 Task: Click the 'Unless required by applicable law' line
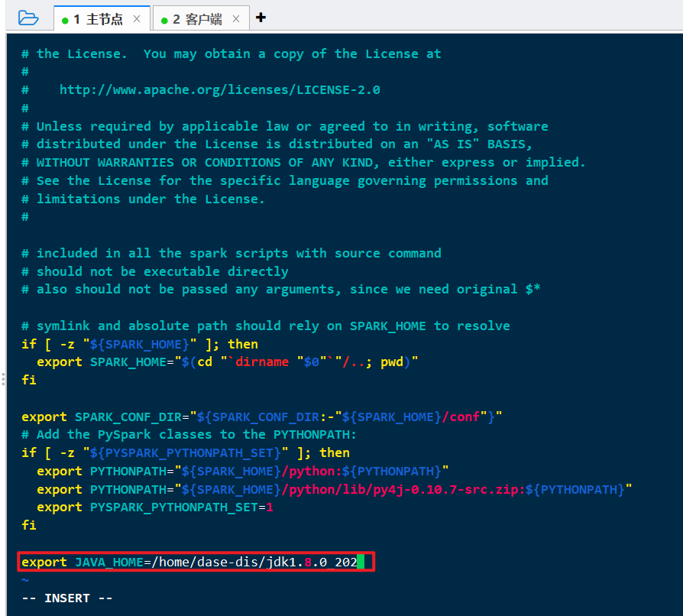coord(285,126)
